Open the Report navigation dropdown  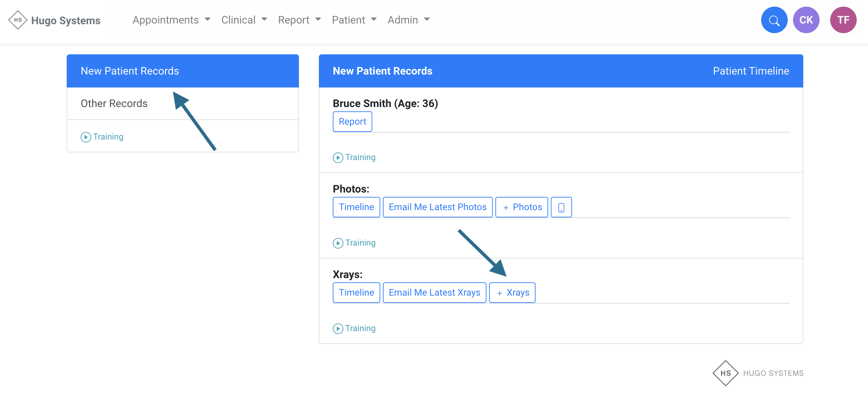[299, 20]
